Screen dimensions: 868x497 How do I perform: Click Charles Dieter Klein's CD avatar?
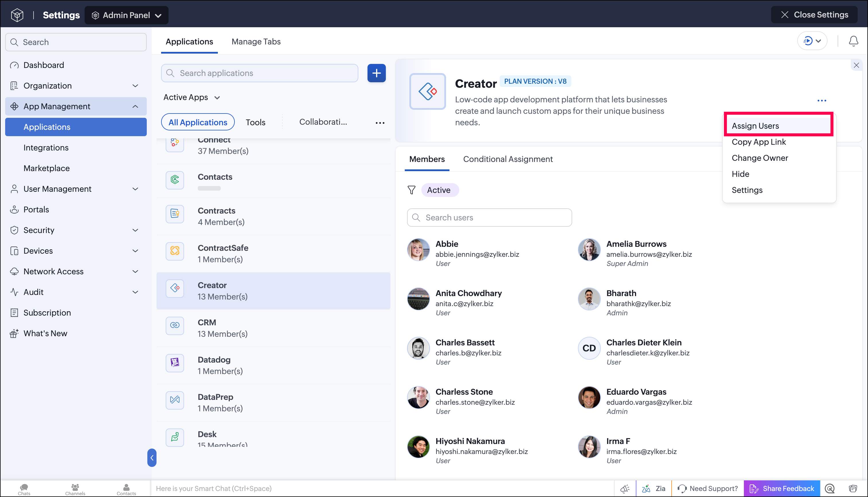[x=589, y=348]
